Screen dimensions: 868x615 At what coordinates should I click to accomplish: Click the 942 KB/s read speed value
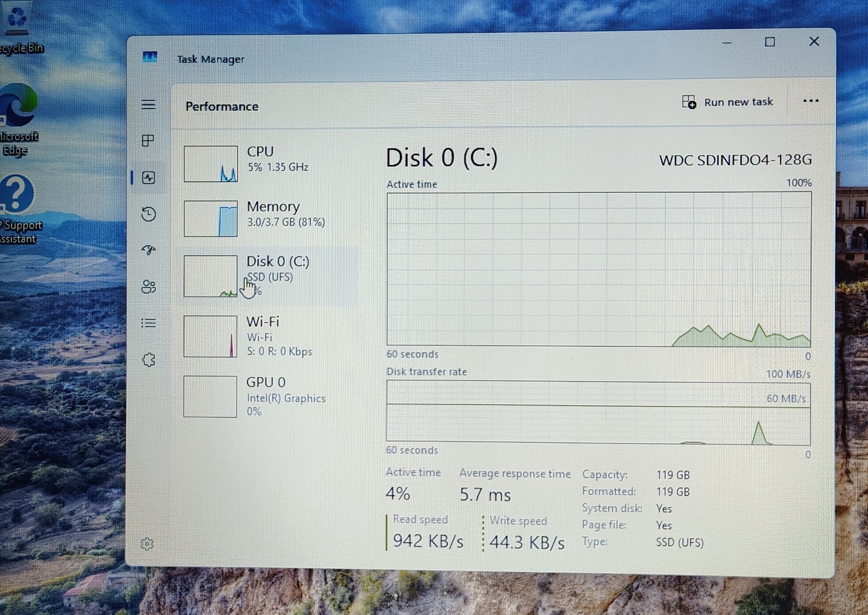coord(428,541)
